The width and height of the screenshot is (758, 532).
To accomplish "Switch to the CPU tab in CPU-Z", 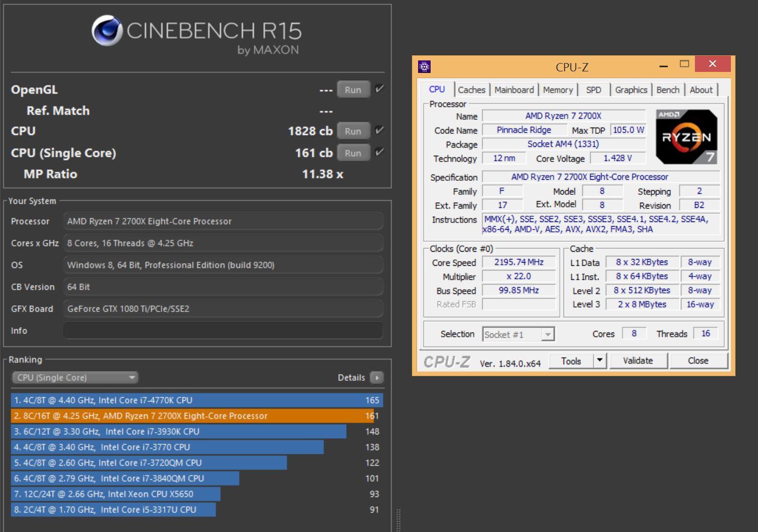I will (437, 89).
